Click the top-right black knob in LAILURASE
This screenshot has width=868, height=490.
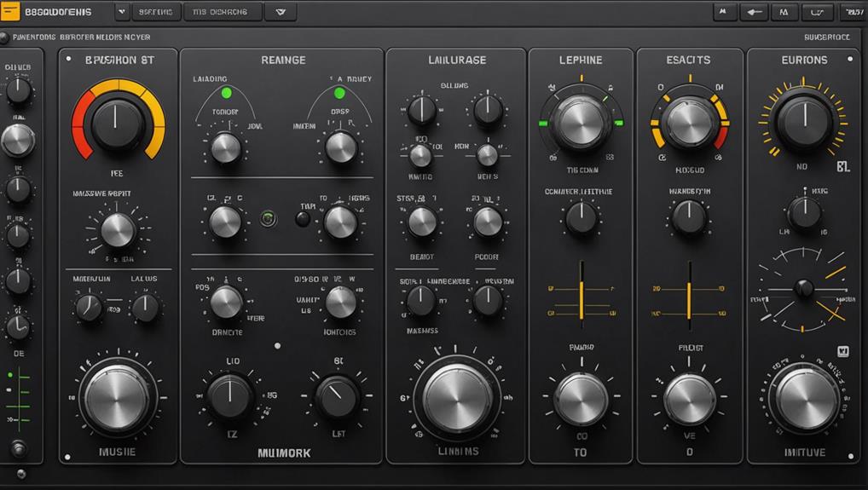(488, 110)
